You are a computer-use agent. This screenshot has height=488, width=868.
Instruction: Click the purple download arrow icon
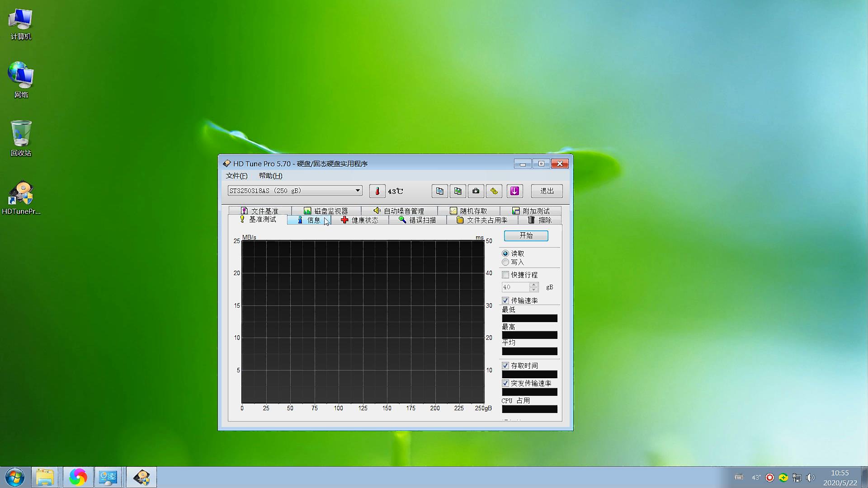tap(514, 191)
